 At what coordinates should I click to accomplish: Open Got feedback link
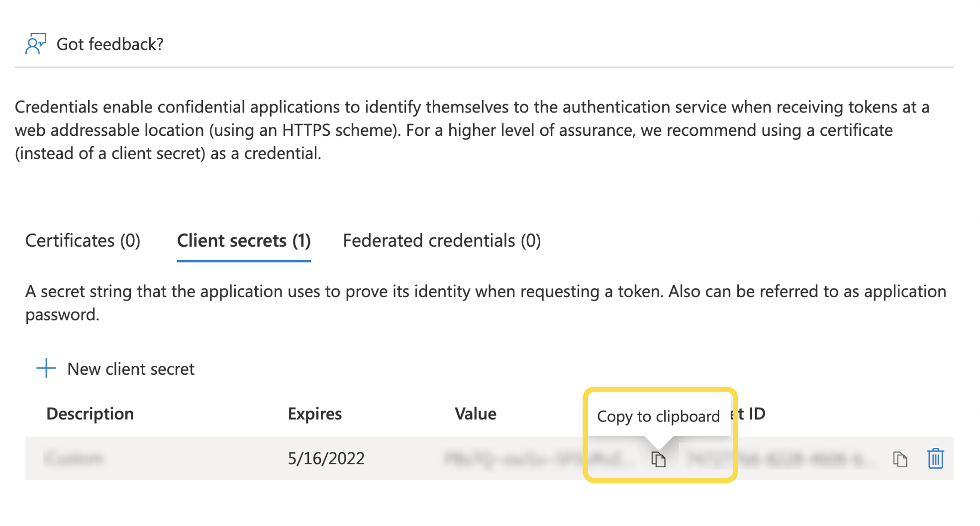(110, 44)
